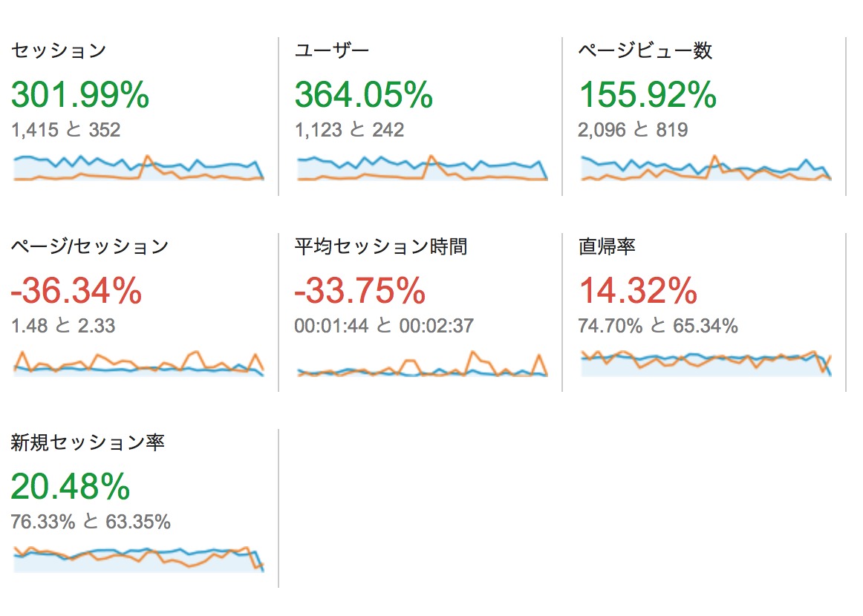
Task: Select the 155.92% pageviews change value
Action: click(x=648, y=94)
